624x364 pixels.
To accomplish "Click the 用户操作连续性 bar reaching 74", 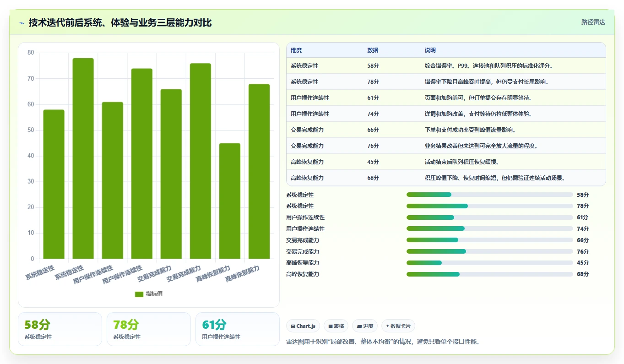I will pyautogui.click(x=142, y=163).
